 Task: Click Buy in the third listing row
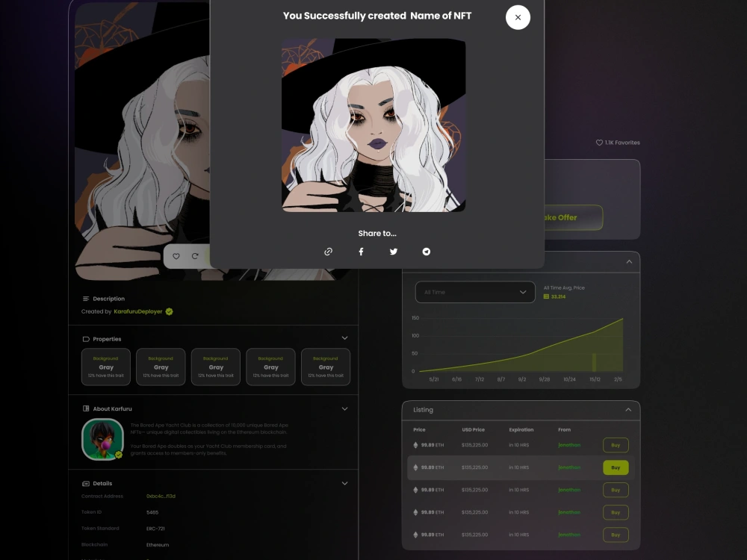616,490
